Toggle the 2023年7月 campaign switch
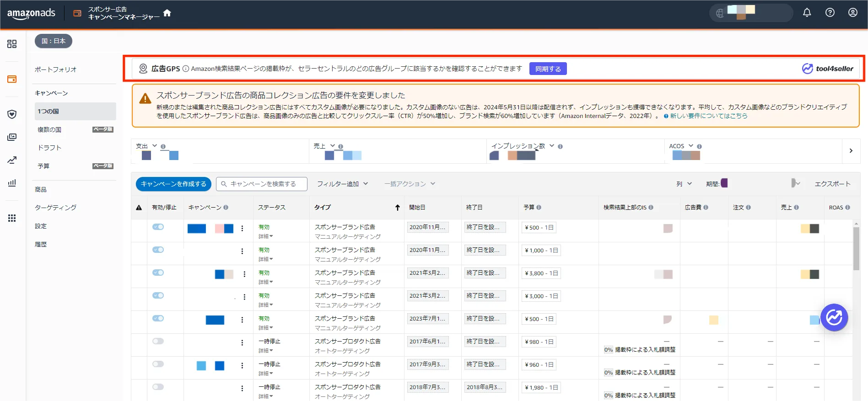Viewport: 868px width, 401px height. (x=158, y=318)
